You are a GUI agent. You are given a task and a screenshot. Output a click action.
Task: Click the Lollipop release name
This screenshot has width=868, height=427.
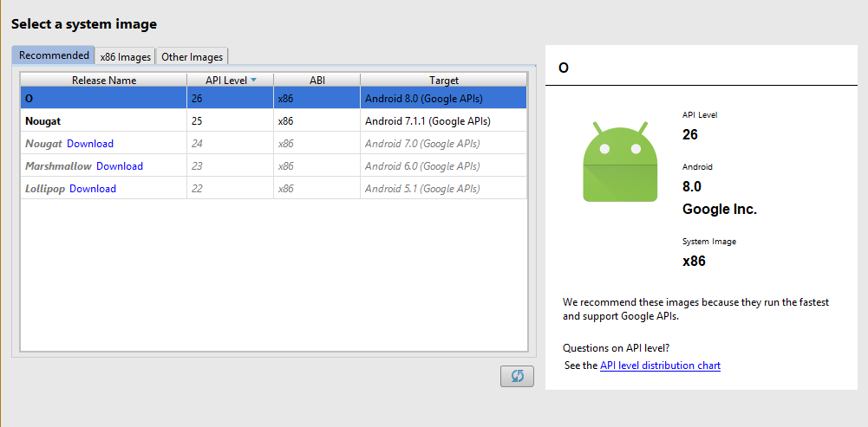point(45,189)
